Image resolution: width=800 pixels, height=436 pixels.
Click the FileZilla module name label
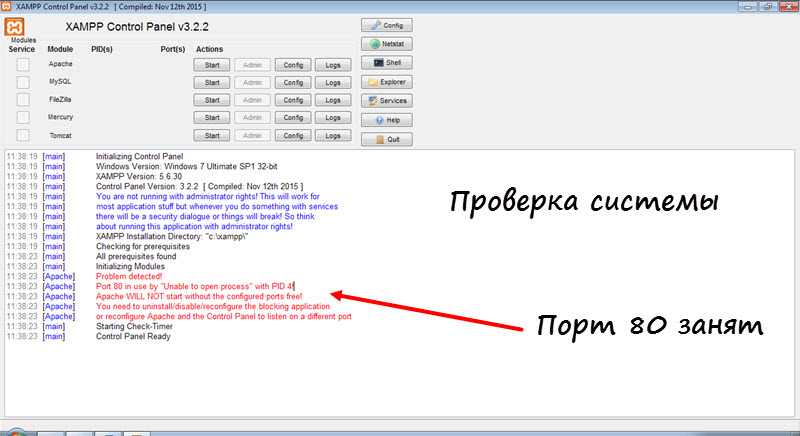click(x=60, y=99)
